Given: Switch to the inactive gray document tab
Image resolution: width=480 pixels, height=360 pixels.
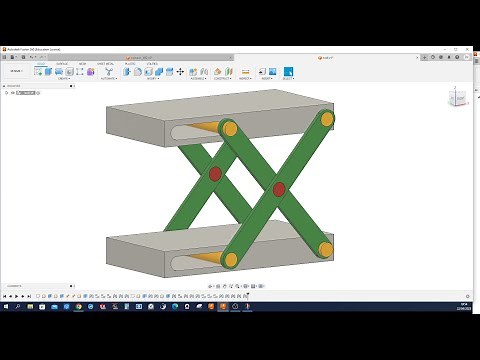Looking at the screenshot, I should (141, 58).
